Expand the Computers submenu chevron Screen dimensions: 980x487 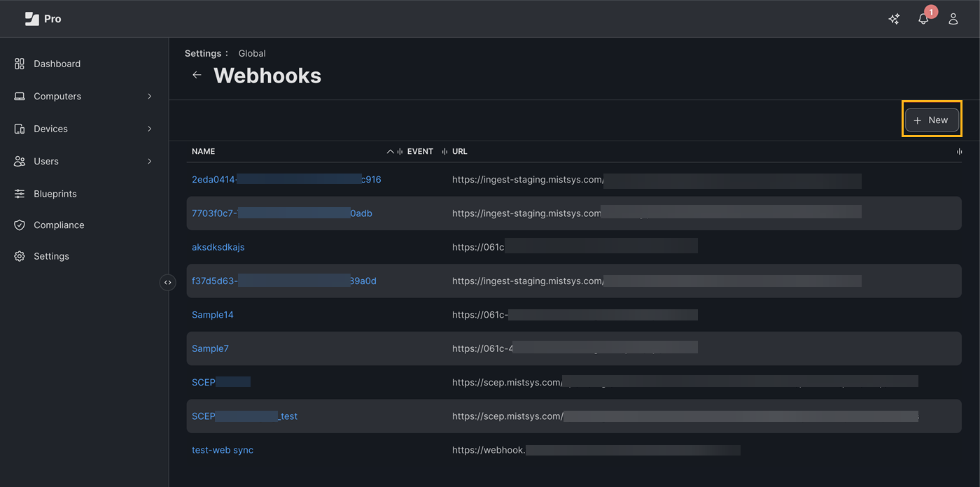pyautogui.click(x=149, y=97)
